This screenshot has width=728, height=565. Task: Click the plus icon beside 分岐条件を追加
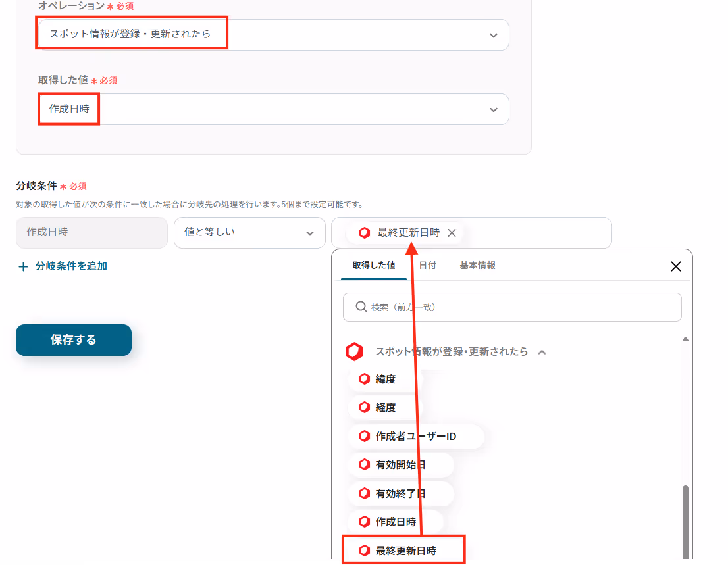coord(23,267)
